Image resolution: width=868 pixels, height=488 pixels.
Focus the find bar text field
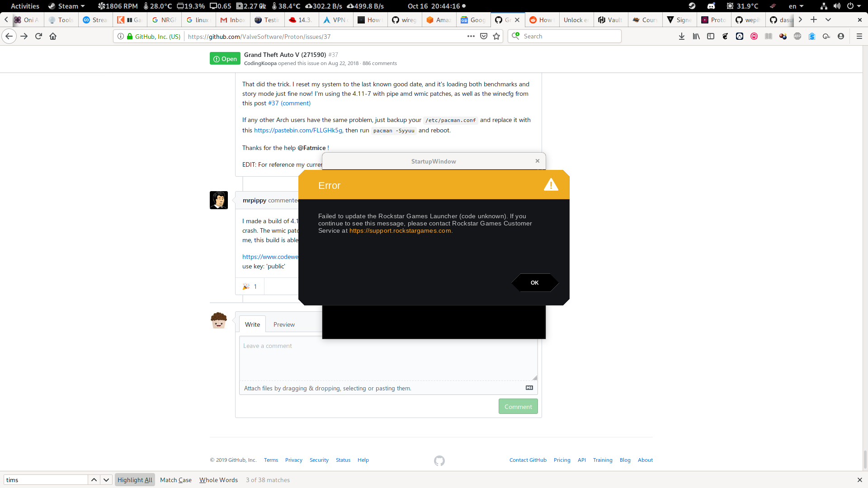(46, 480)
